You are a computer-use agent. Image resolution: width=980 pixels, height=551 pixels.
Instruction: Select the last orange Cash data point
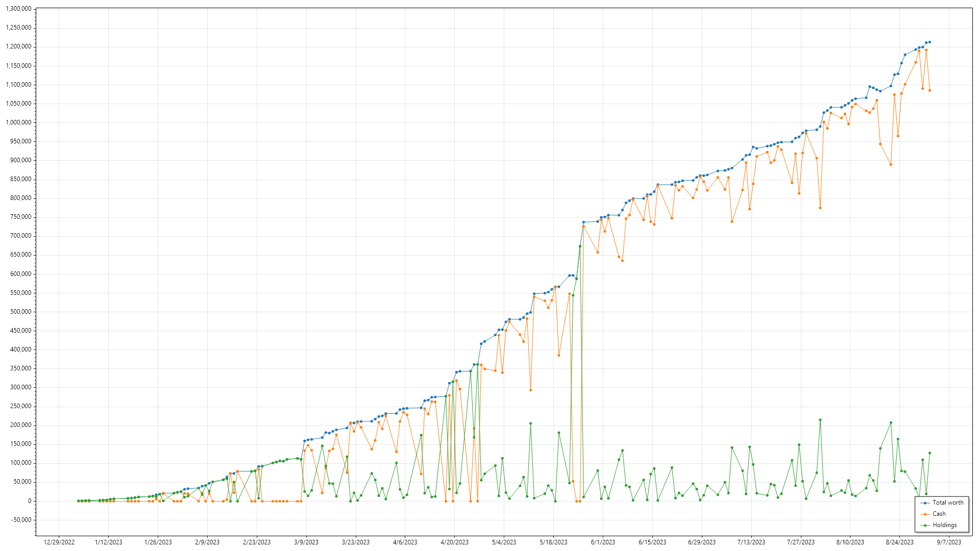click(929, 90)
